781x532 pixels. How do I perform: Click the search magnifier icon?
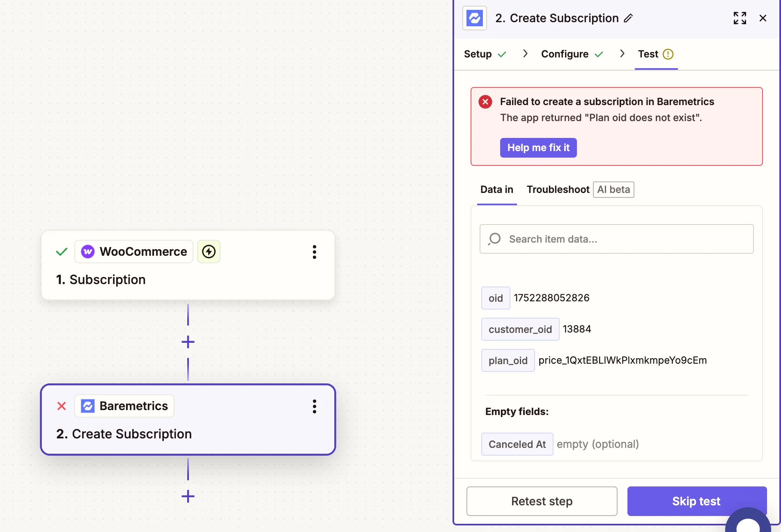(494, 239)
